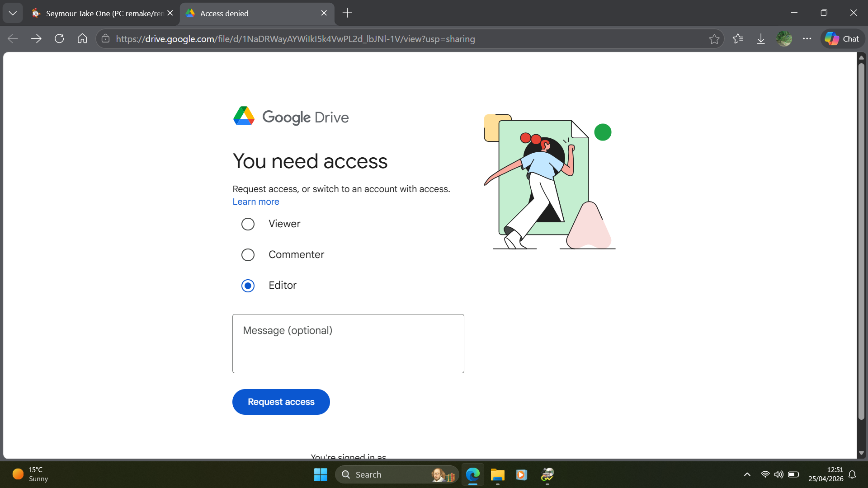The image size is (868, 488).
Task: Click the vertical page scrollbar
Action: click(x=861, y=242)
